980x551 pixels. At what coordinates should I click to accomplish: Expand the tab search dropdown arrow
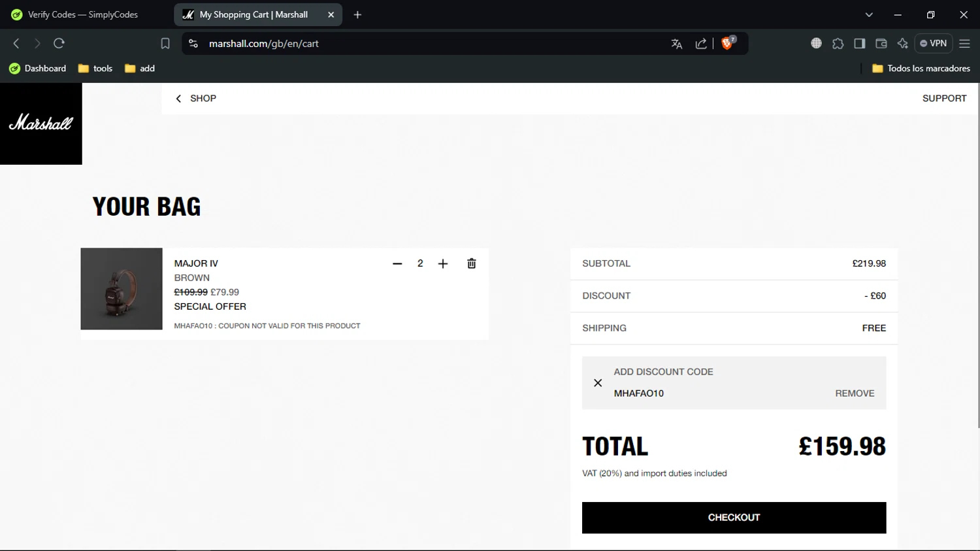[869, 14]
